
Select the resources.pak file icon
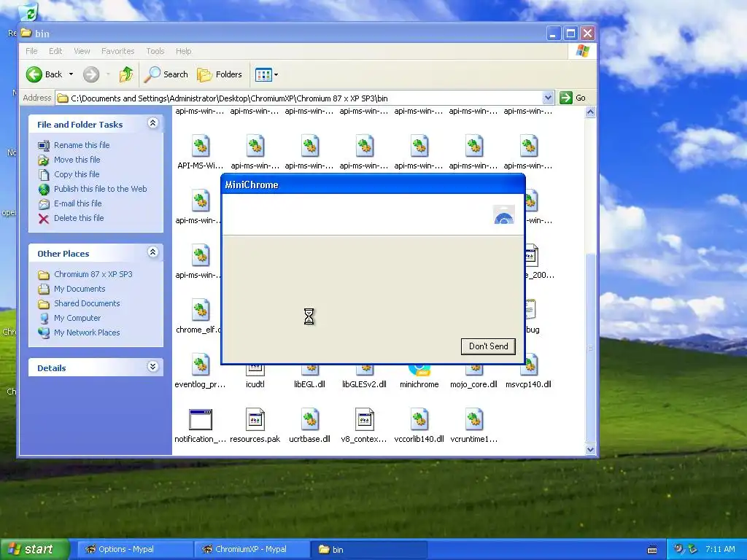[255, 419]
